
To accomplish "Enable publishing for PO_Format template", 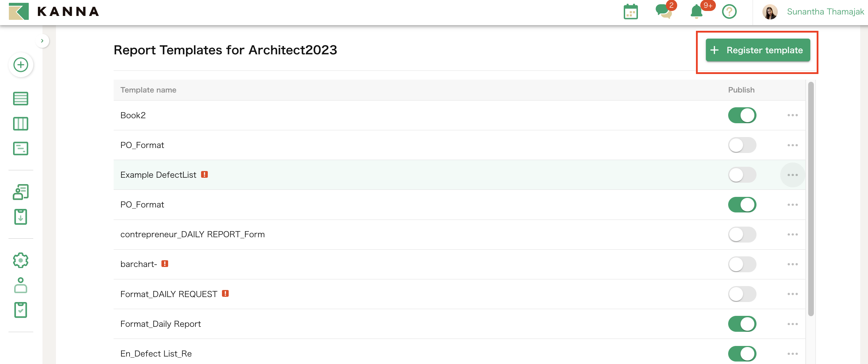I will 742,145.
